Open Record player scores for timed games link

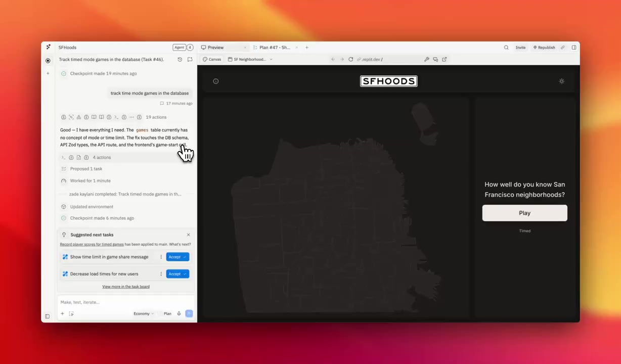92,244
